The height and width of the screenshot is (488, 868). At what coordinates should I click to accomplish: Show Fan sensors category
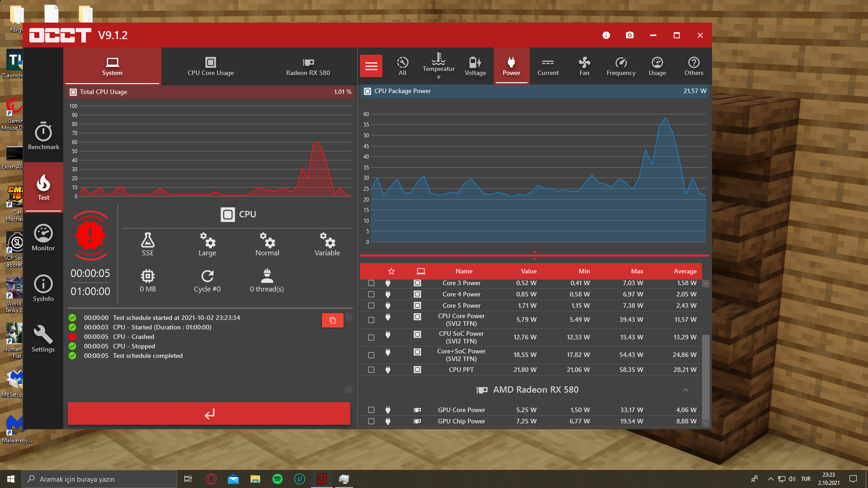point(584,66)
